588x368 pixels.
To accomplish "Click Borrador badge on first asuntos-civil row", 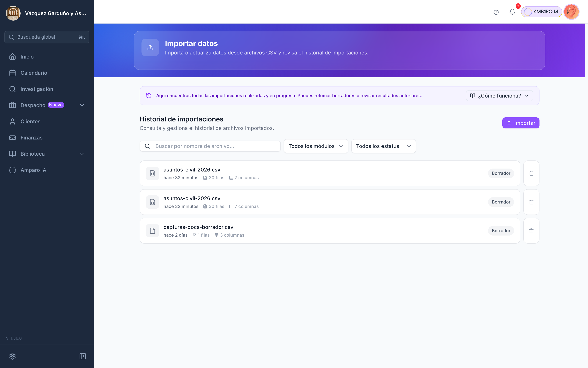I will 501,173.
